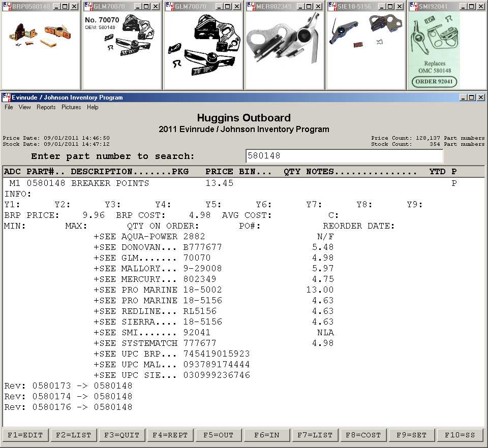Click the F5=OUT button

tap(219, 435)
